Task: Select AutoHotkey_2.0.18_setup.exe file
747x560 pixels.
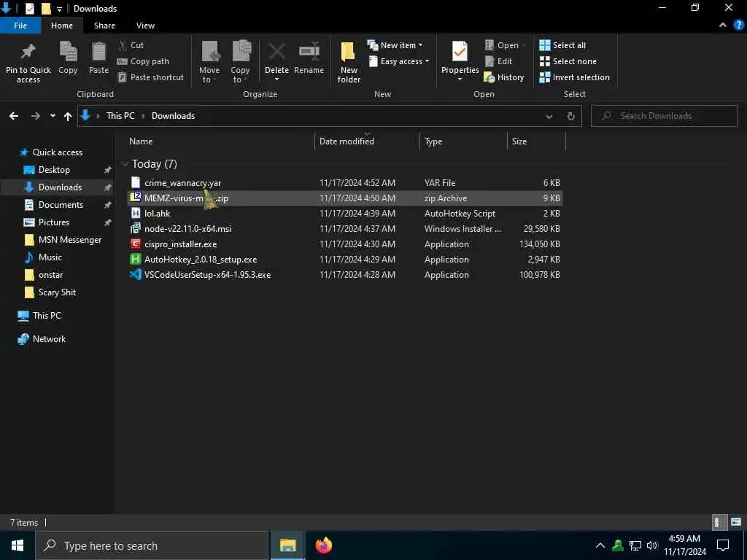Action: point(345,260)
